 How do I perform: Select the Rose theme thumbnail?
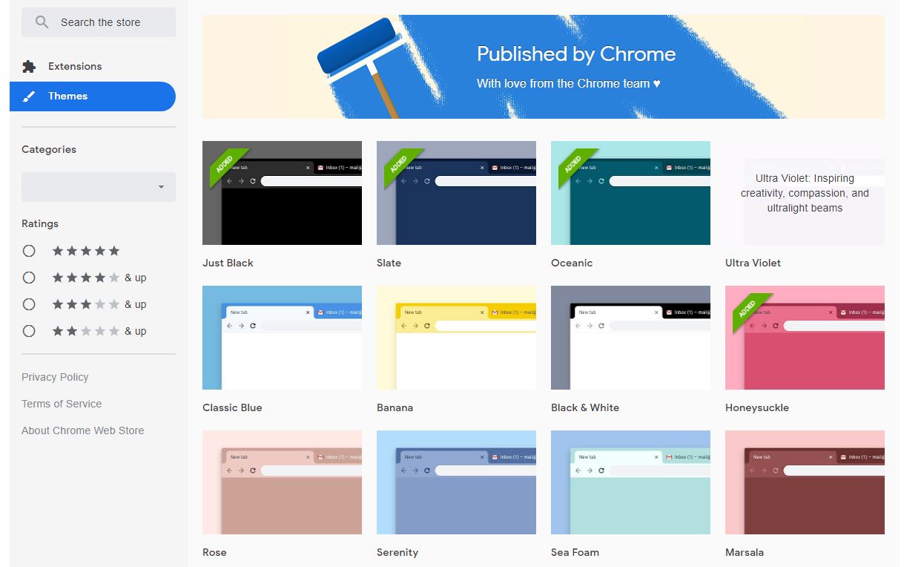[x=282, y=482]
